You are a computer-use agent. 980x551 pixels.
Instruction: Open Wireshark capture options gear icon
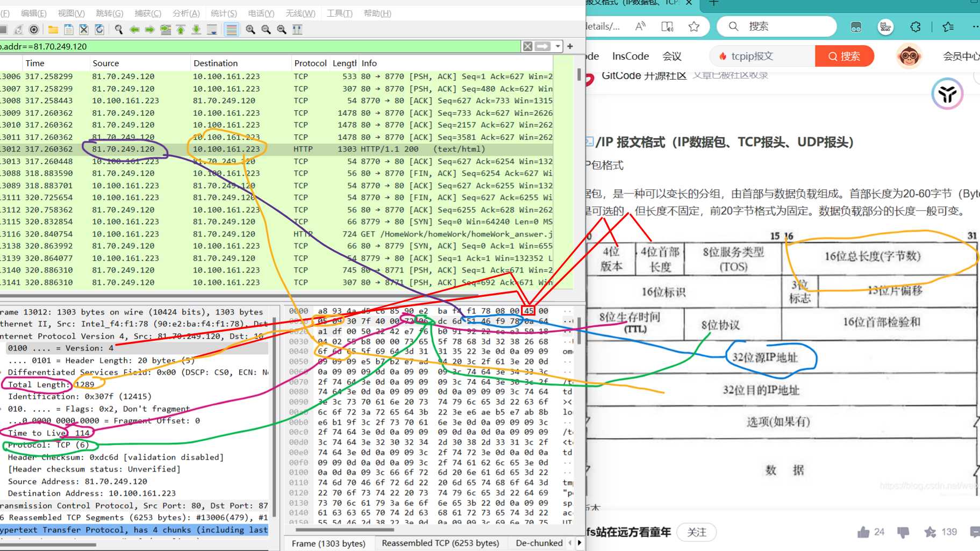34,30
